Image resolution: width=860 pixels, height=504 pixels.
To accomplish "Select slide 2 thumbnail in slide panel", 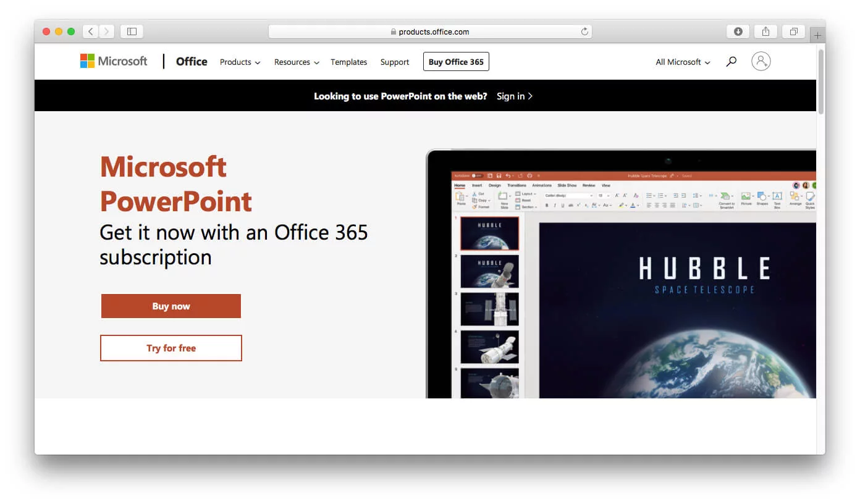I will [489, 271].
